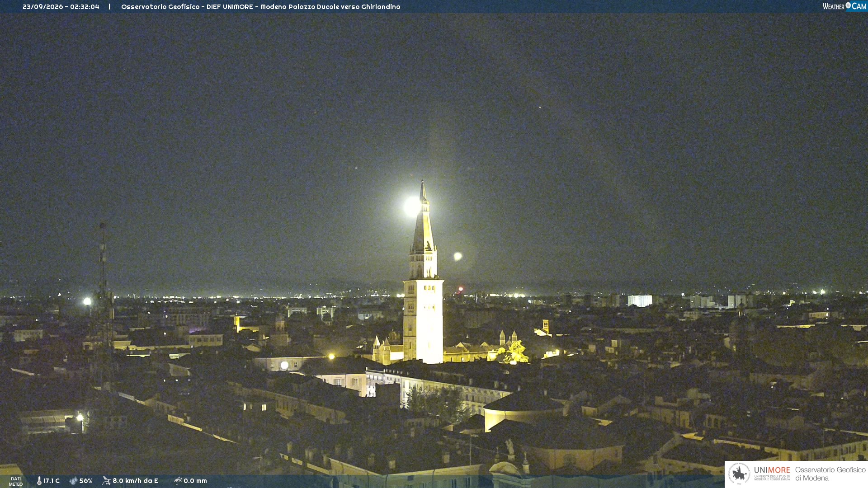Click the 8.0 km/h da E wind reading
The height and width of the screenshot is (488, 868).
point(135,481)
